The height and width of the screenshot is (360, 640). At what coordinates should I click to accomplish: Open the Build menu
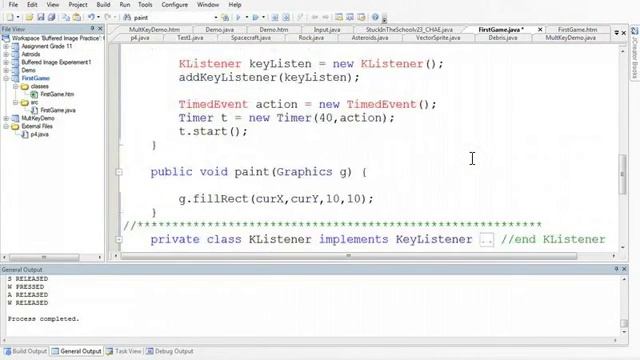[103, 5]
